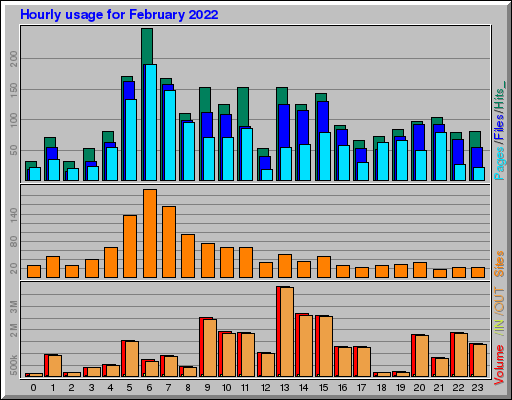Click the "Pages" legend label in cyan

click(x=499, y=164)
